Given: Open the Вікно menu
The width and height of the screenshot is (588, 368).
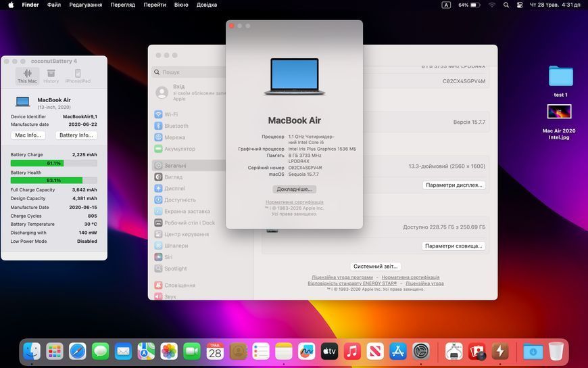Looking at the screenshot, I should pos(181,5).
